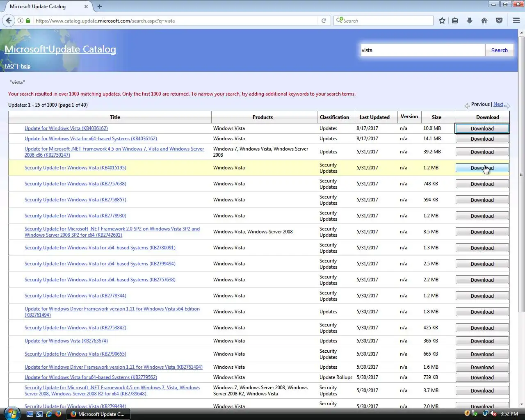Open Update for Windows Vista (KB4036162) link
The width and height of the screenshot is (525, 420).
[66, 128]
